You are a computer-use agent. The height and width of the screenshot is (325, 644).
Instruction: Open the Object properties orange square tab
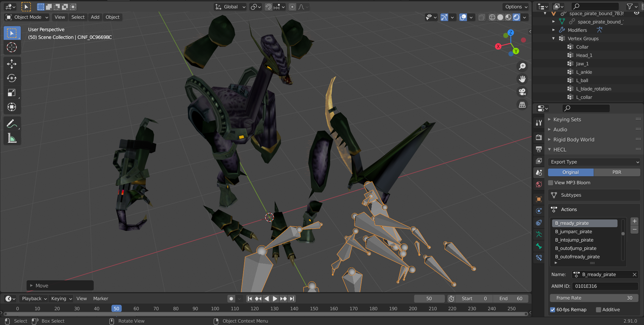pyautogui.click(x=539, y=199)
